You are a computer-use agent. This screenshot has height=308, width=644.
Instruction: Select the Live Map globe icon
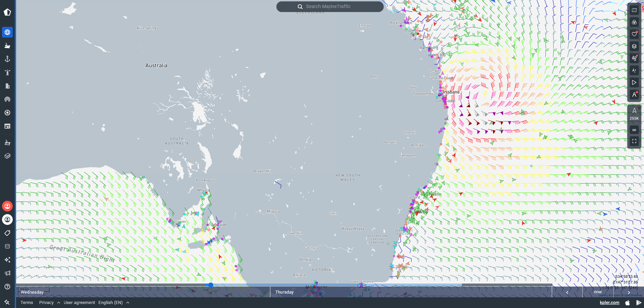(7, 32)
